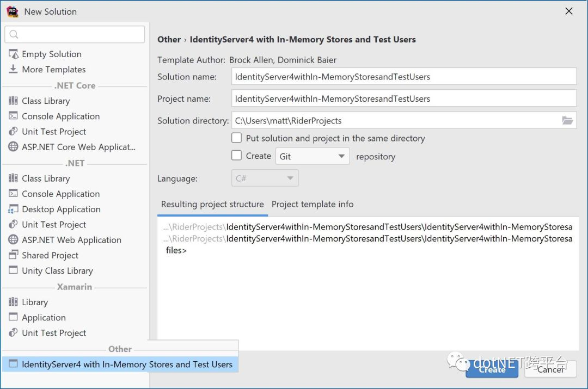Enable putting solution and project in same directory
588x389 pixels.
237,138
